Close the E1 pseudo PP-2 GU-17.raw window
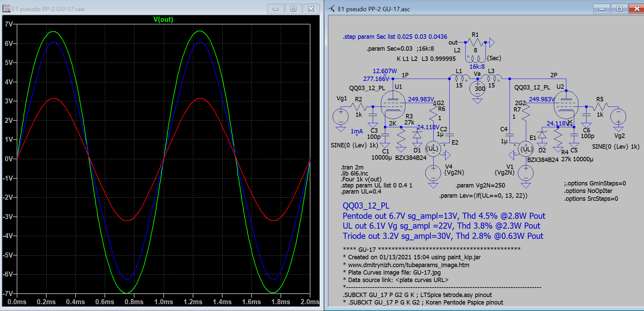 [311, 9]
